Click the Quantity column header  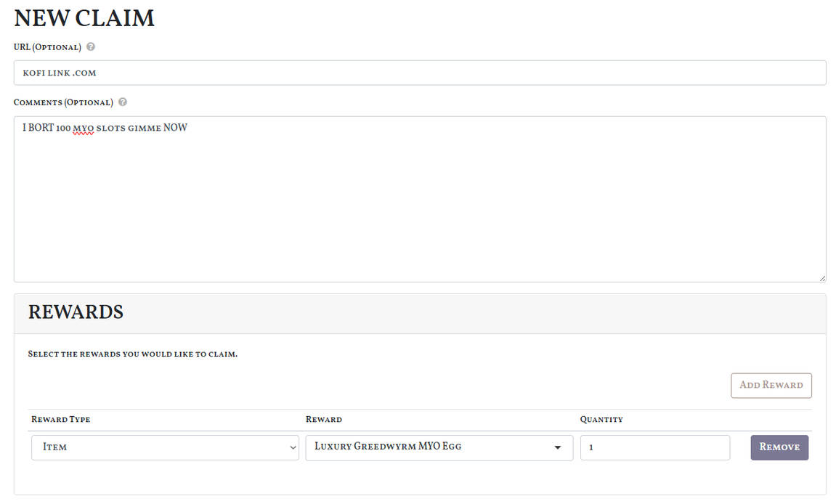[601, 420]
